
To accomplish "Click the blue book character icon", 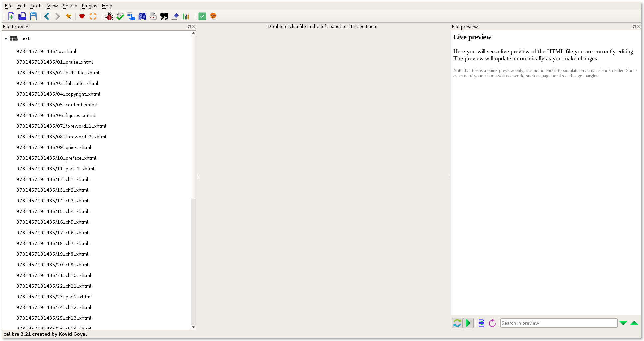I will pyautogui.click(x=142, y=16).
